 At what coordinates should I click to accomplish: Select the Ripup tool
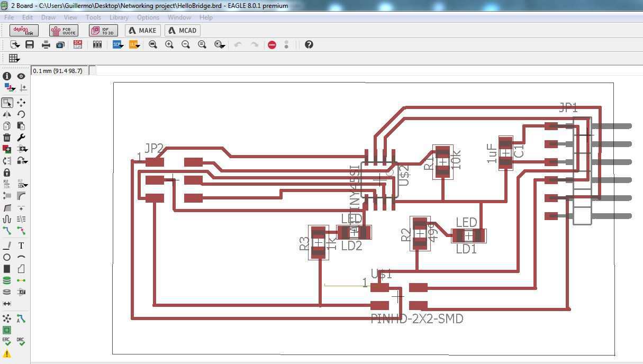[x=21, y=231]
